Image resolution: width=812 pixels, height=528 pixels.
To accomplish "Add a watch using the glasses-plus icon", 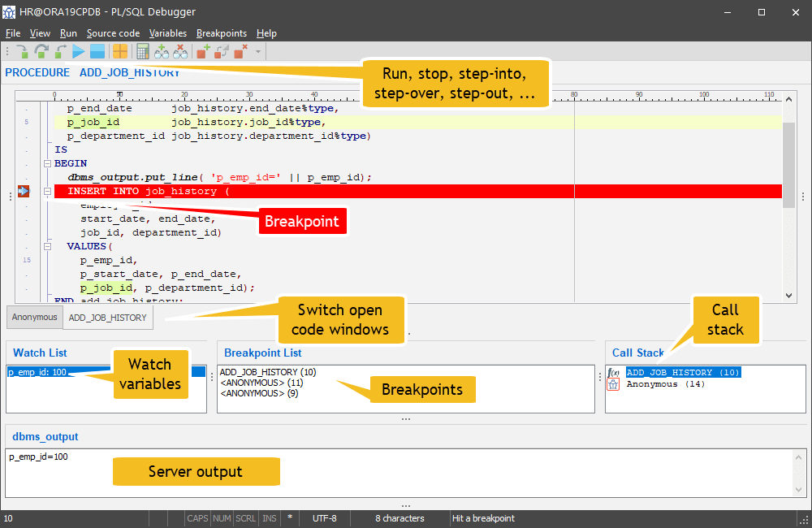I will [162, 50].
